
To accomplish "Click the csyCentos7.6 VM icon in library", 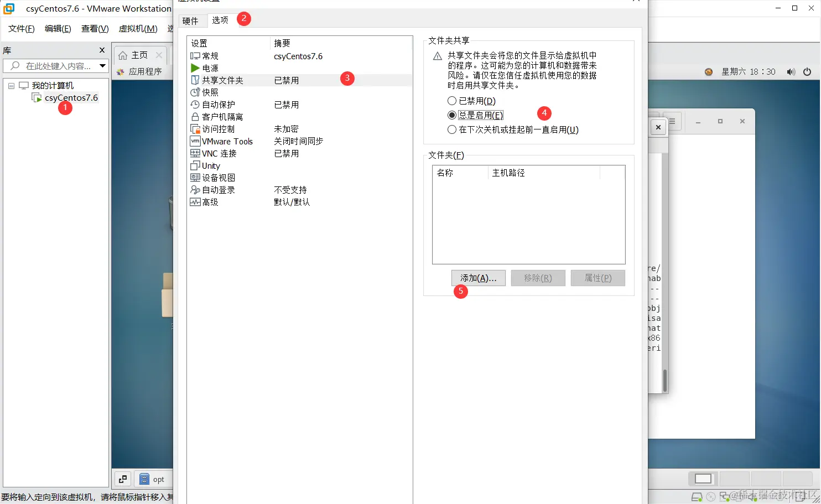I will point(37,98).
